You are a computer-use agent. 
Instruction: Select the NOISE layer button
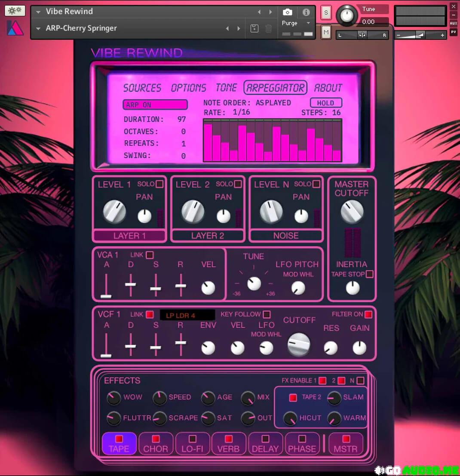tap(286, 236)
